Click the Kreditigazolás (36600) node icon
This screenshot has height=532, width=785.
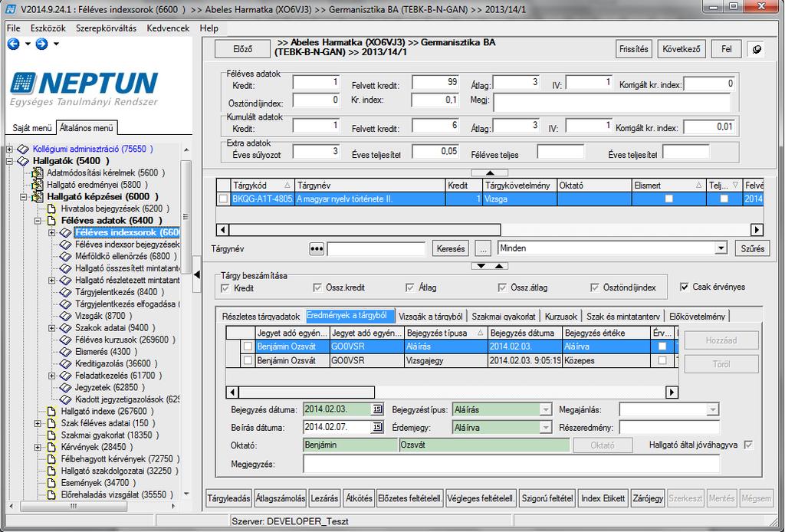tap(66, 364)
